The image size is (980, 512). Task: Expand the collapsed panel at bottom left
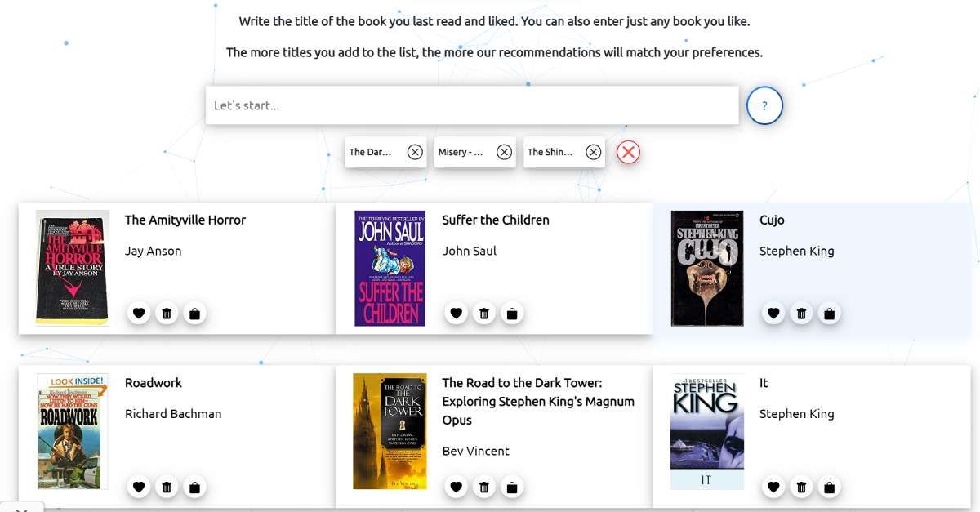point(21,506)
